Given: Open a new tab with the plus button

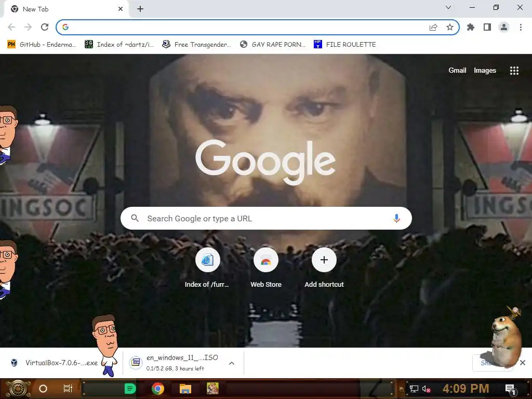Looking at the screenshot, I should 140,9.
